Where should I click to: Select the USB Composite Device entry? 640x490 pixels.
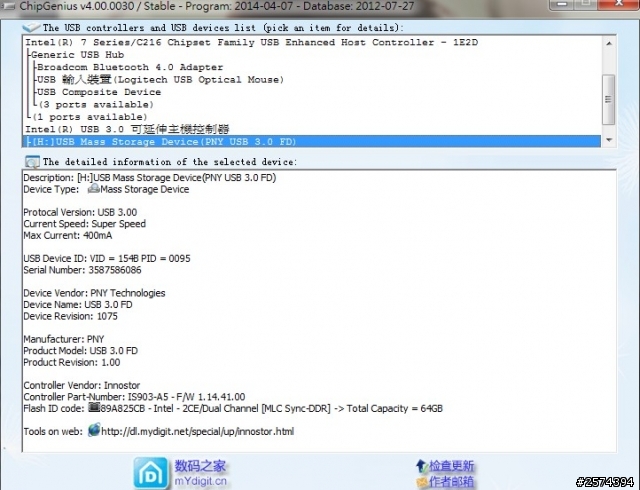tap(99, 92)
